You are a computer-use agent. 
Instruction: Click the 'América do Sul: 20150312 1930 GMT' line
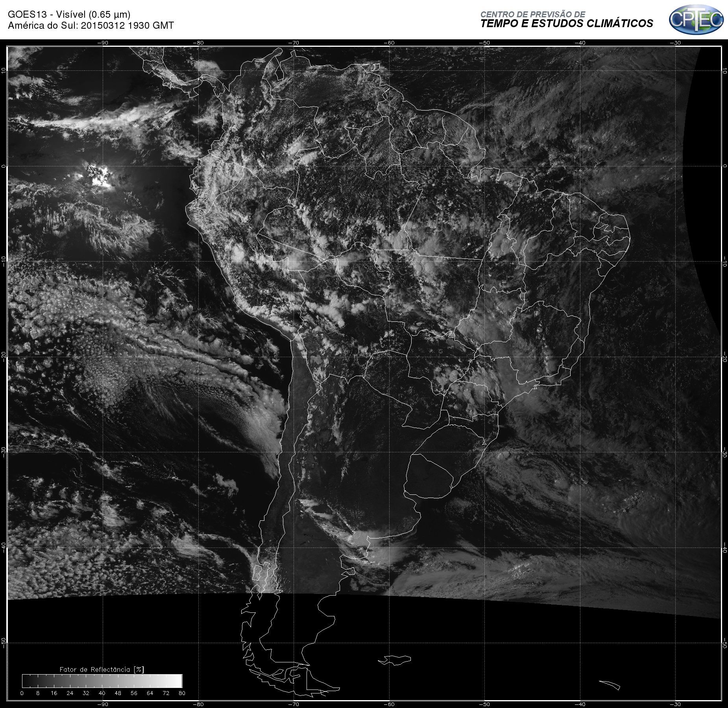point(91,26)
